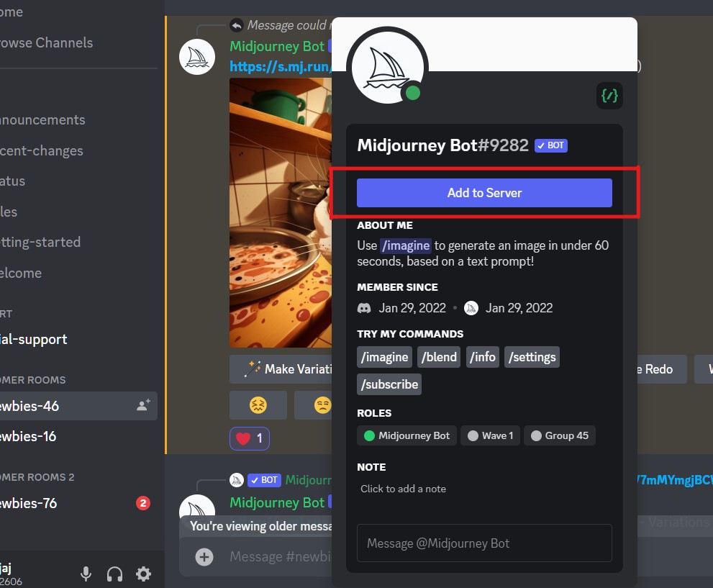
Task: Click the unamused-face emoji reaction button
Action: (x=314, y=405)
